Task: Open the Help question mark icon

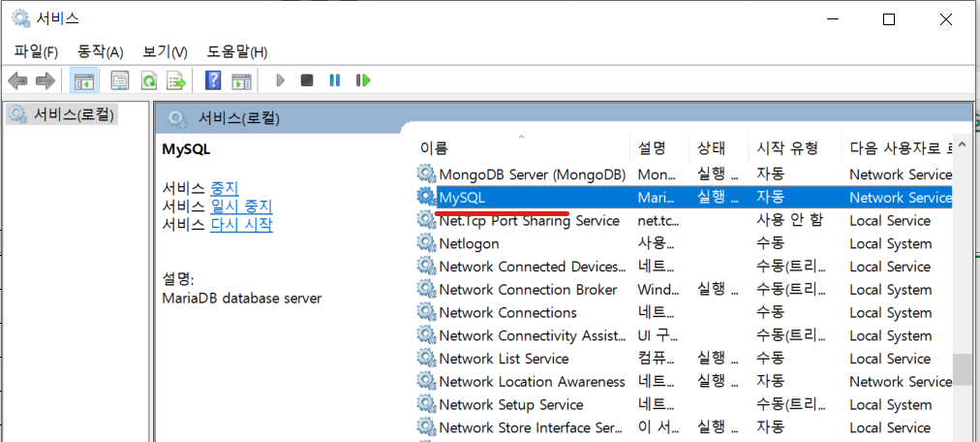Action: tap(213, 80)
